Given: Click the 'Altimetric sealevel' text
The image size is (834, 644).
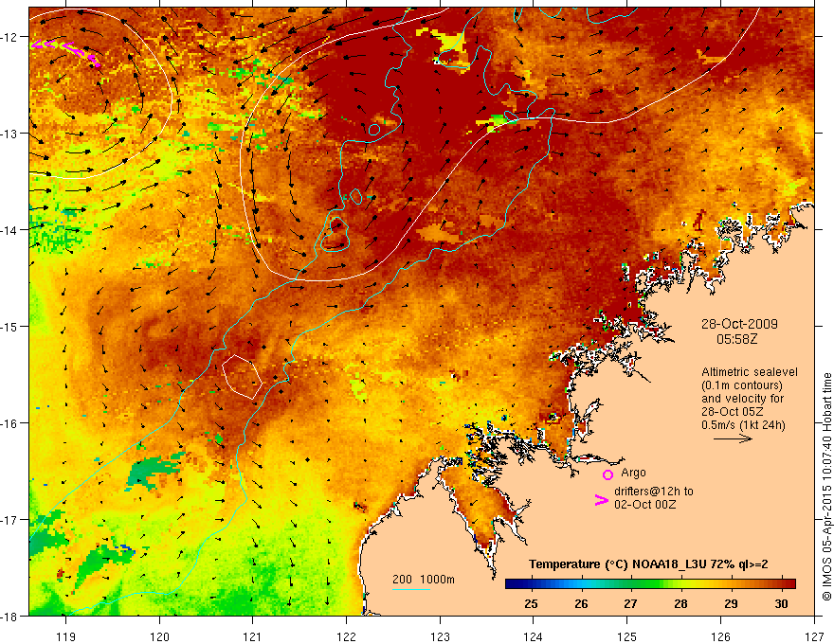Looking at the screenshot, I should point(749,372).
